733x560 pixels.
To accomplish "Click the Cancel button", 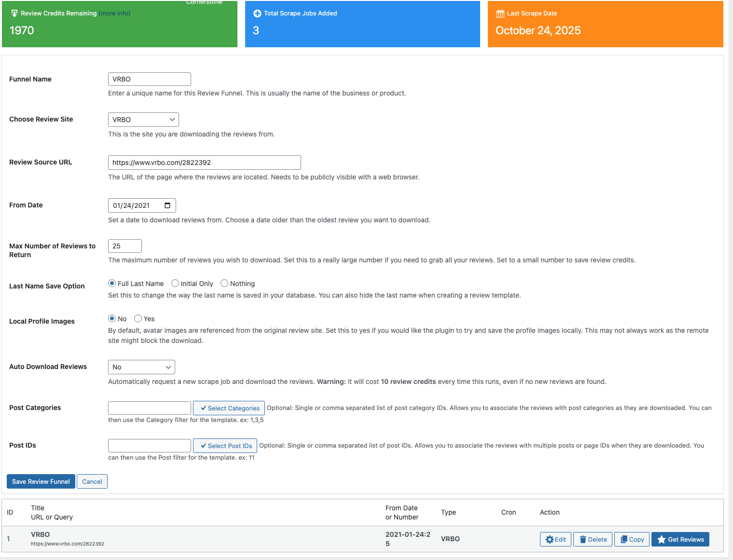I will point(92,481).
